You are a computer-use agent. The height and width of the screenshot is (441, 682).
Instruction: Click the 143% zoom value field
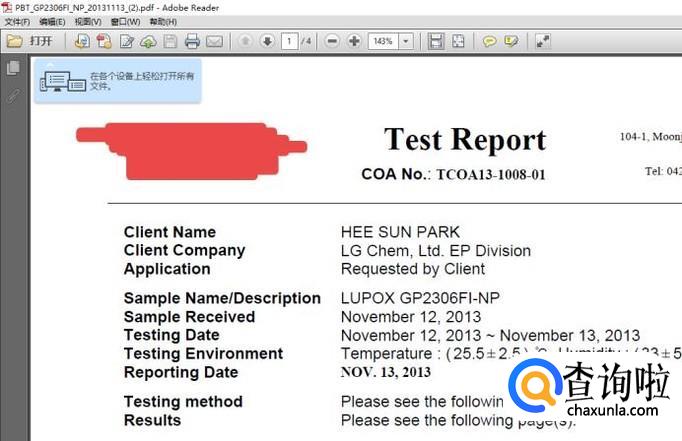(x=383, y=41)
